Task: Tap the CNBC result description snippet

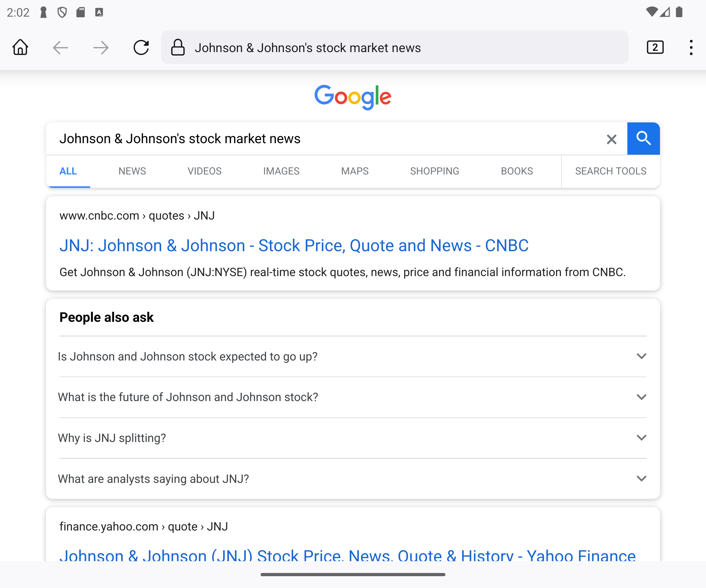Action: tap(342, 272)
